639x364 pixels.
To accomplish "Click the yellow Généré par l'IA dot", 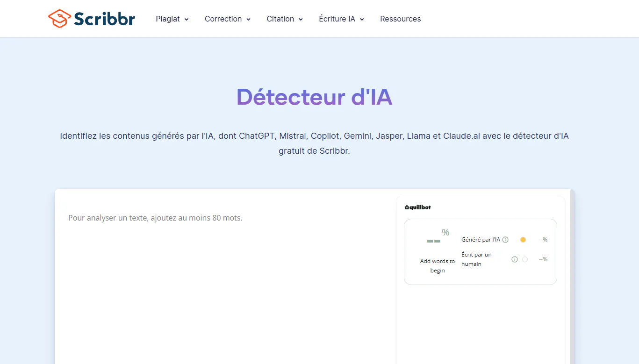I will pos(523,240).
